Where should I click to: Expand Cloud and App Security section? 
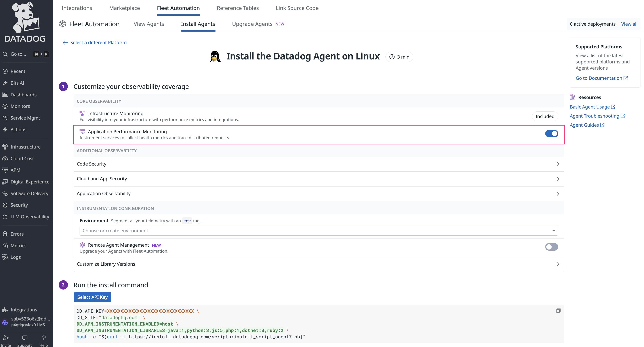coord(319,179)
